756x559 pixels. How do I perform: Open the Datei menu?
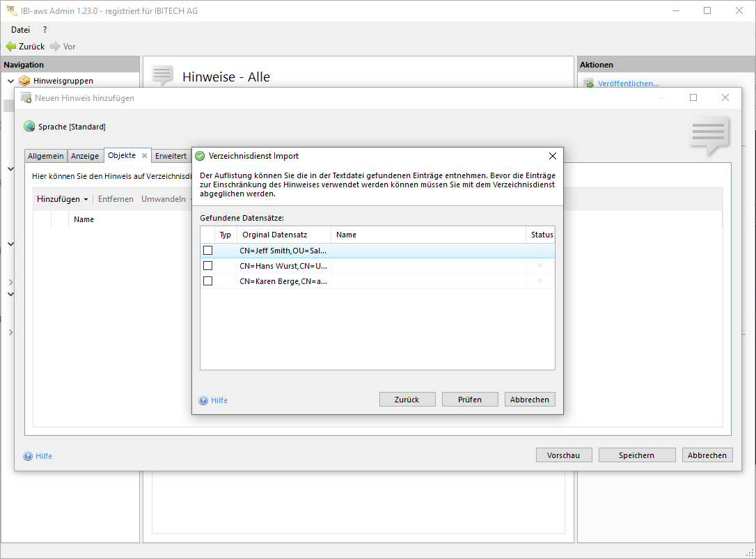(x=20, y=30)
